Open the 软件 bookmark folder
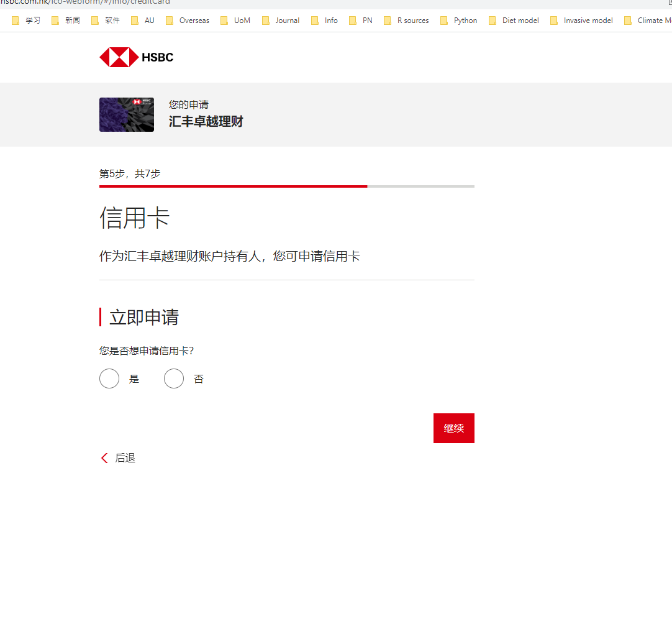Screen dimensions: 672x624 tap(106, 21)
